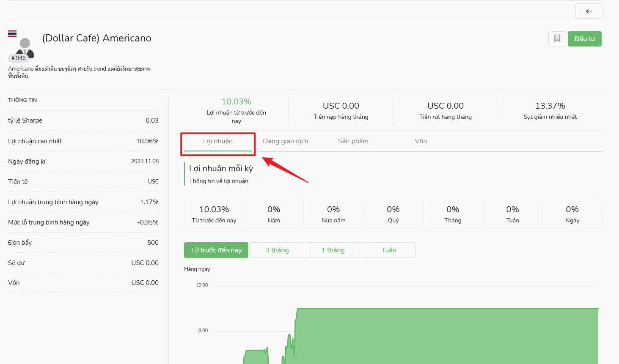Viewport: 619px width, 364px height.
Task: Click the 1.17% average daily profit value
Action: (x=149, y=202)
